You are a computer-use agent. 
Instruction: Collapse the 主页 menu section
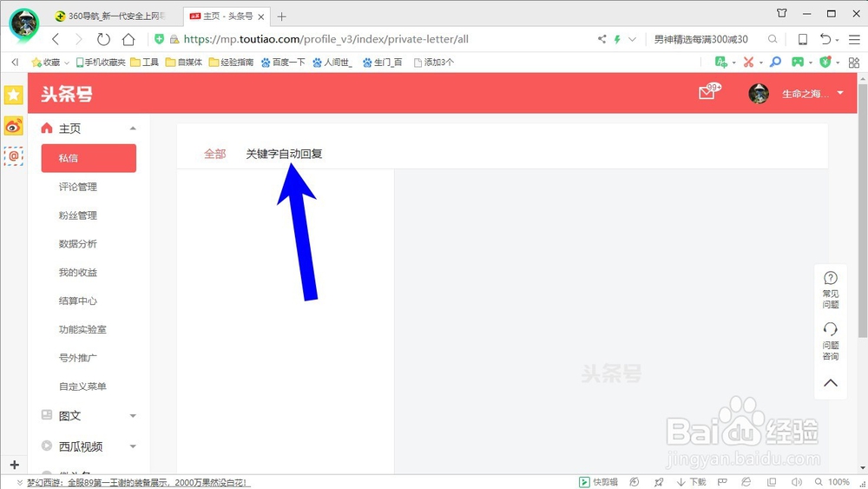tap(133, 129)
